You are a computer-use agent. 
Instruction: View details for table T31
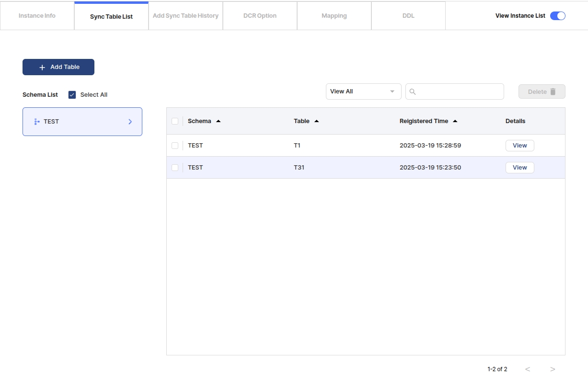click(x=519, y=168)
